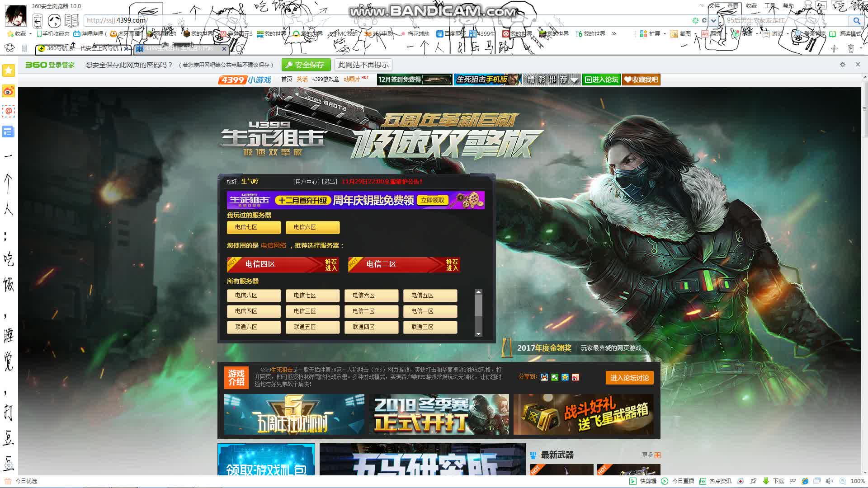Open the reading book icon in toolbar

tap(71, 21)
